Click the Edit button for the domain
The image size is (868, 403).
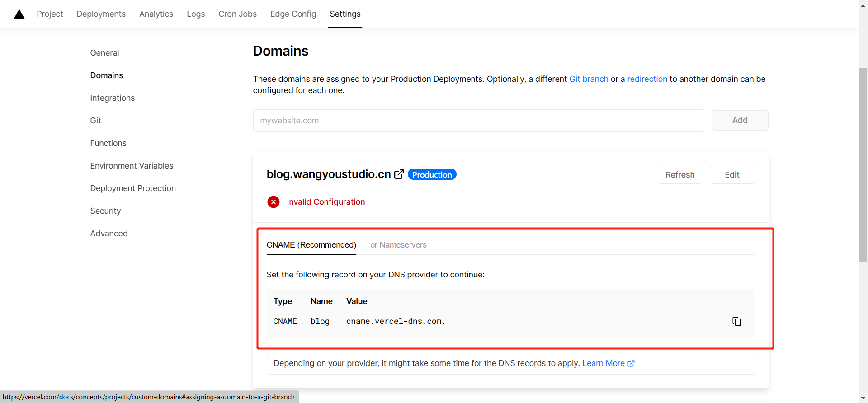click(x=732, y=175)
